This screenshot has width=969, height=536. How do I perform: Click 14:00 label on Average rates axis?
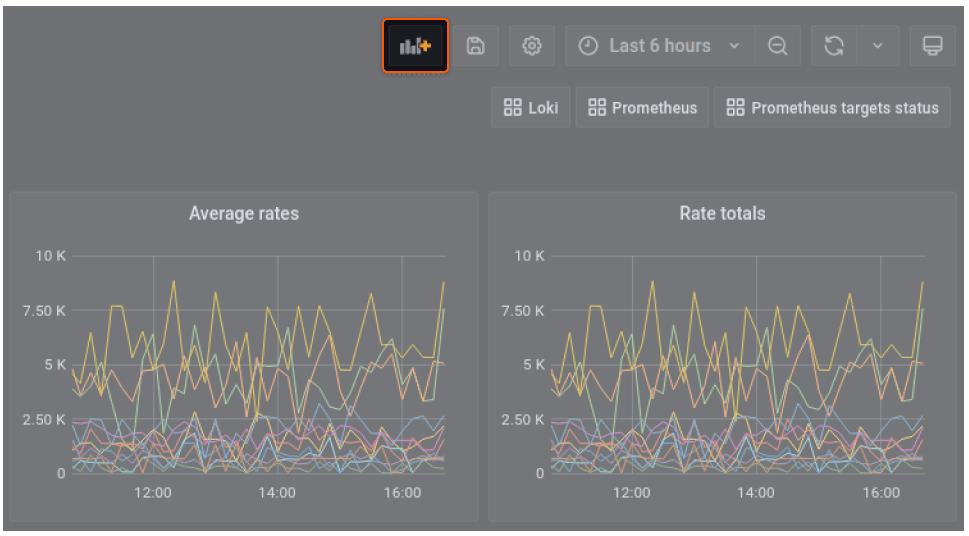pos(277,493)
